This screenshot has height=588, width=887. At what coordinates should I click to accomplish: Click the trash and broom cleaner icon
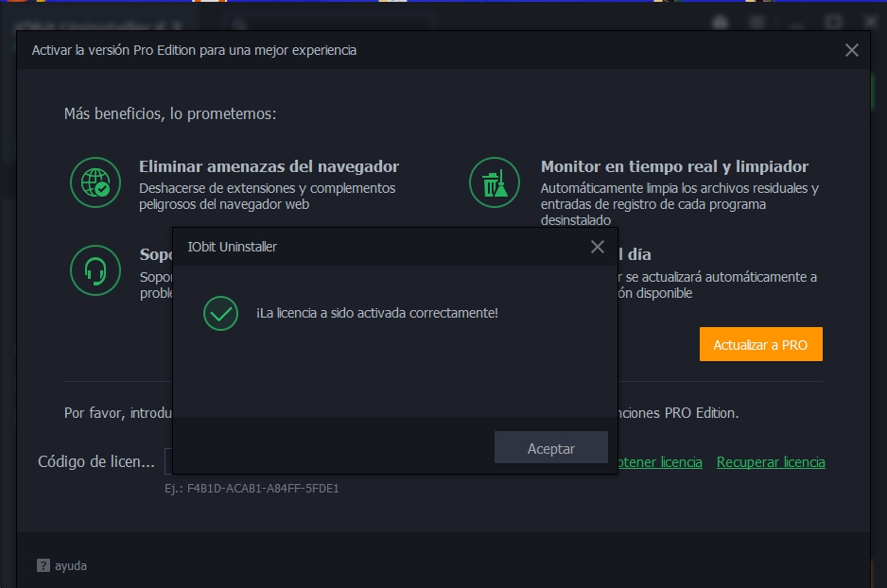495,182
